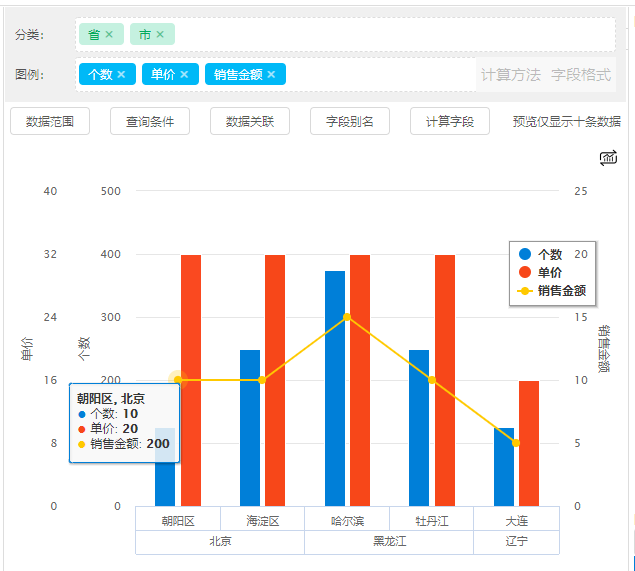Click the chart swap/refresh icon

coord(608,158)
